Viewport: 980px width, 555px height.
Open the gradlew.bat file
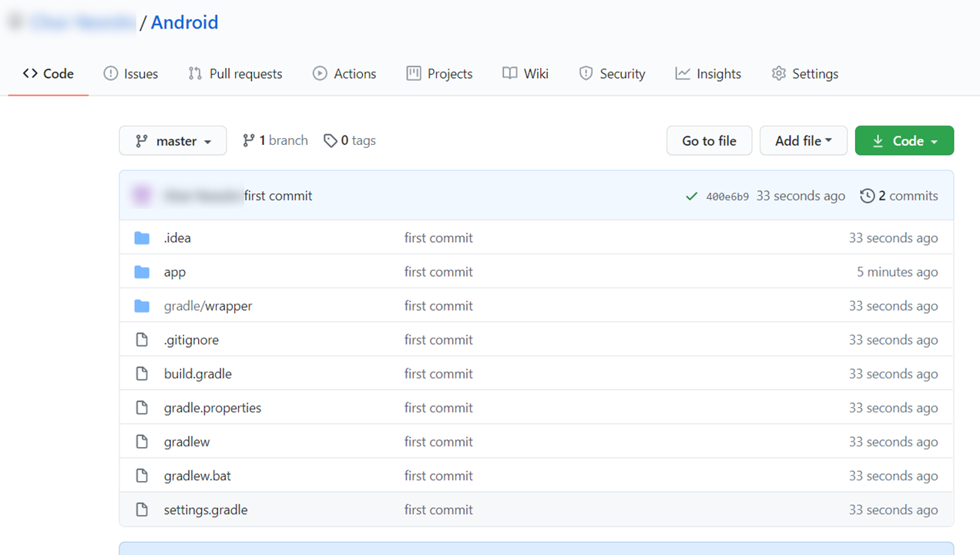[x=197, y=476]
